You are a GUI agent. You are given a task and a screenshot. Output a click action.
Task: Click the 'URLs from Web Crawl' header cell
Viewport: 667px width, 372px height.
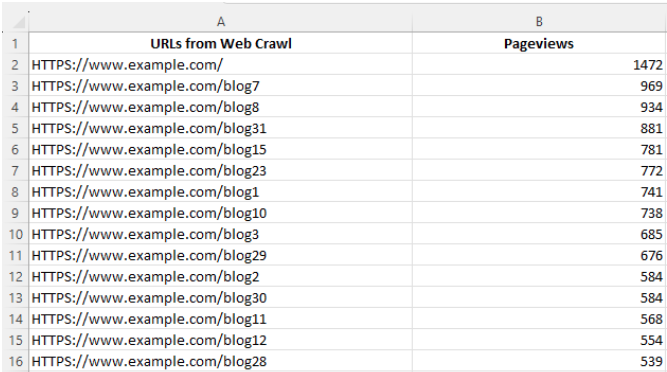click(220, 43)
